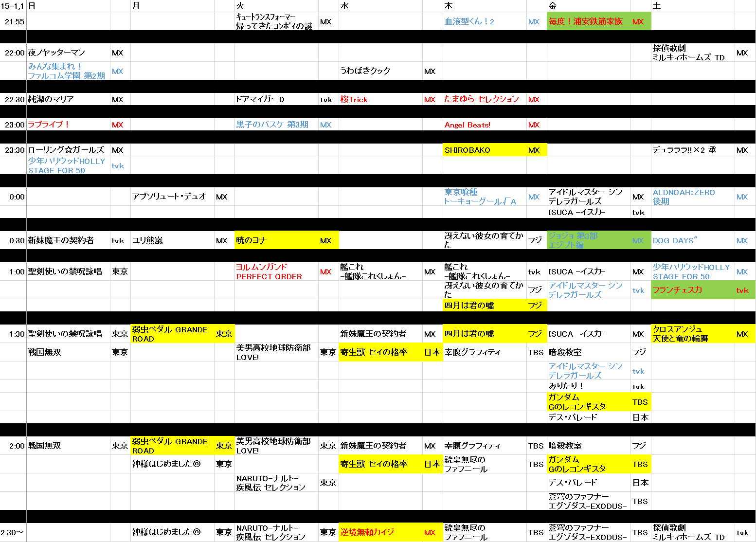Select the 0:00 time cell
Screen dimensions: 756x542
click(x=13, y=197)
